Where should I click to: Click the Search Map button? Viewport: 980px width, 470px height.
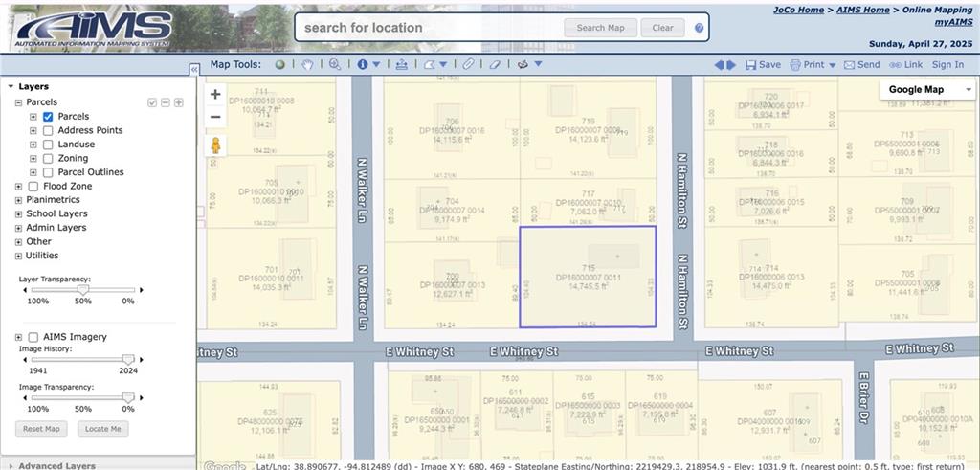pyautogui.click(x=600, y=28)
